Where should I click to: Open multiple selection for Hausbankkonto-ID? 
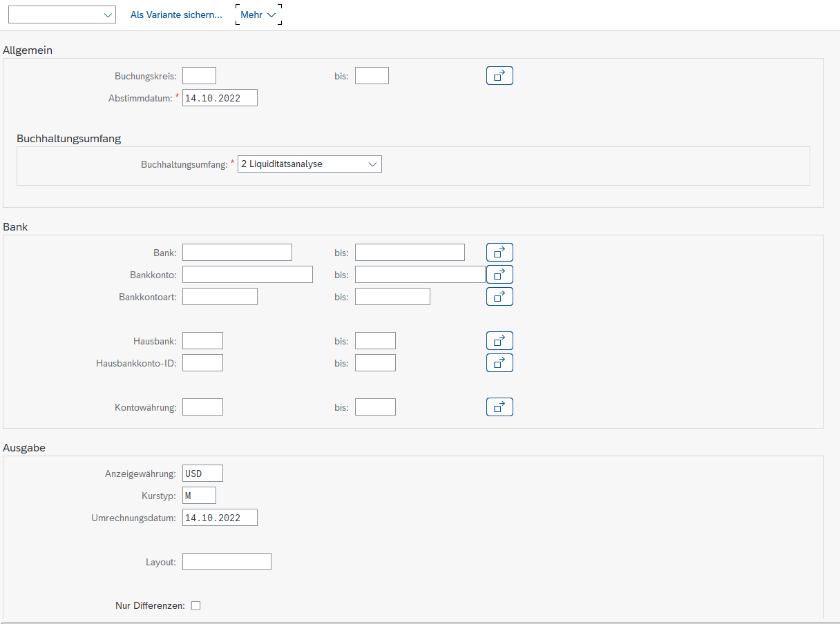(x=499, y=363)
